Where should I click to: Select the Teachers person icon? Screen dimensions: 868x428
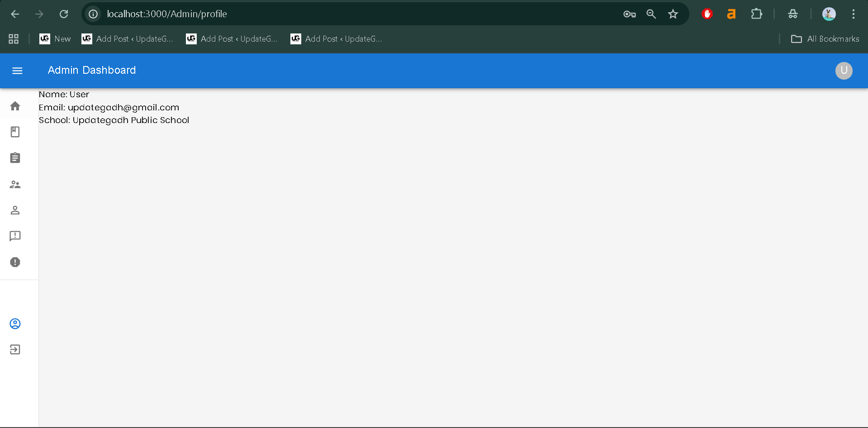(15, 210)
